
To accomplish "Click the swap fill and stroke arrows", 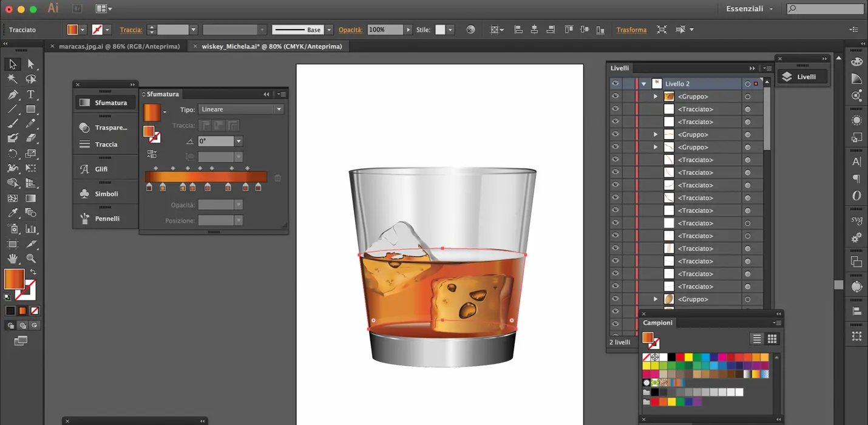I will [33, 272].
